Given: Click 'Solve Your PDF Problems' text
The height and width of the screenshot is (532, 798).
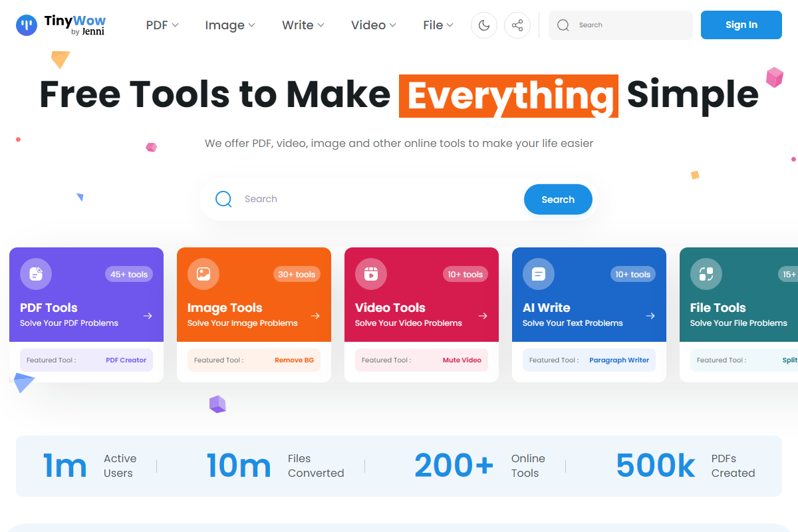Looking at the screenshot, I should click(x=69, y=323).
